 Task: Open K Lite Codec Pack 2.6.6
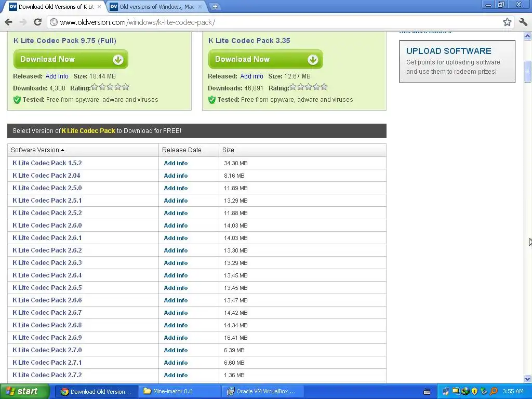(47, 300)
